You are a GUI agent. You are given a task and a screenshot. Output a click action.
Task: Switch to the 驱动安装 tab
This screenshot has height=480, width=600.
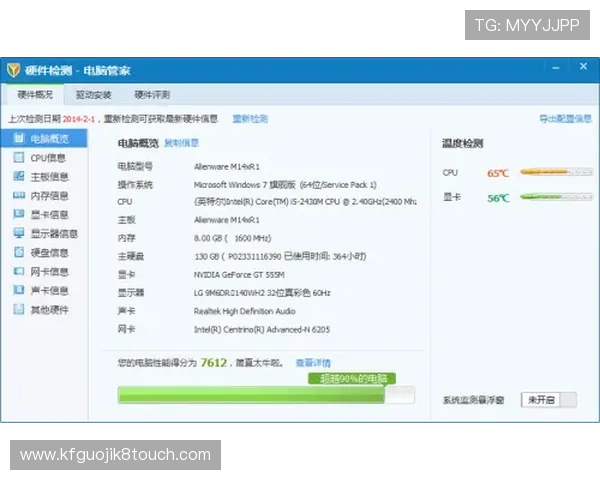[x=93, y=95]
